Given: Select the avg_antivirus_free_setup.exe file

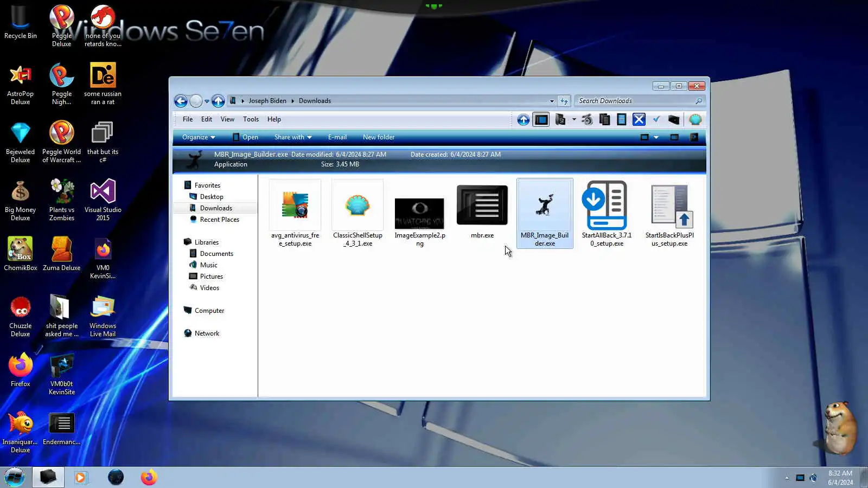Looking at the screenshot, I should [295, 214].
